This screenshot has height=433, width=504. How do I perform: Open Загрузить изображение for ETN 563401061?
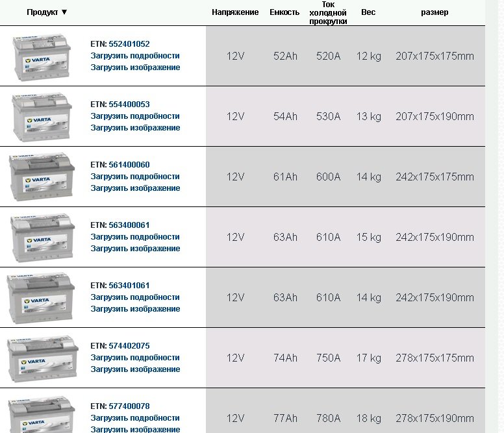point(135,309)
